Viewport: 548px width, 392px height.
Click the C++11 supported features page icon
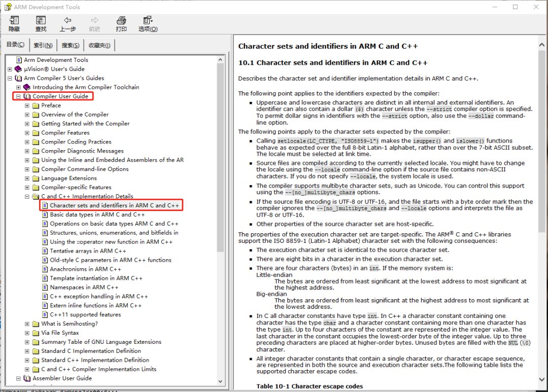click(45, 314)
